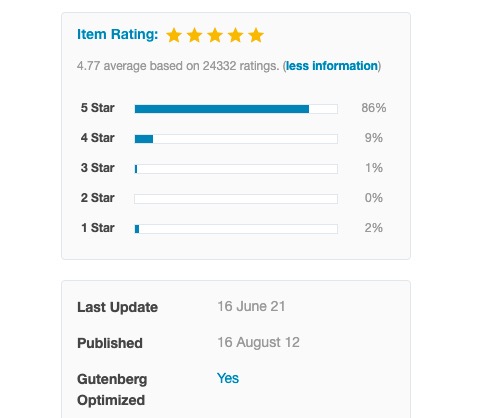The width and height of the screenshot is (498, 418).
Task: Click the '16 June 21' update date
Action: (x=251, y=306)
